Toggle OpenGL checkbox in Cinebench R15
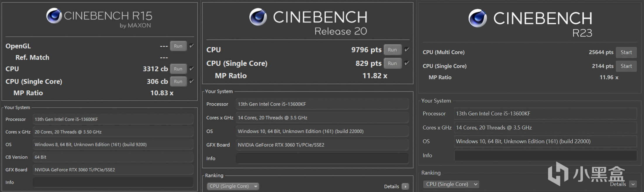The width and height of the screenshot is (644, 192). (191, 46)
